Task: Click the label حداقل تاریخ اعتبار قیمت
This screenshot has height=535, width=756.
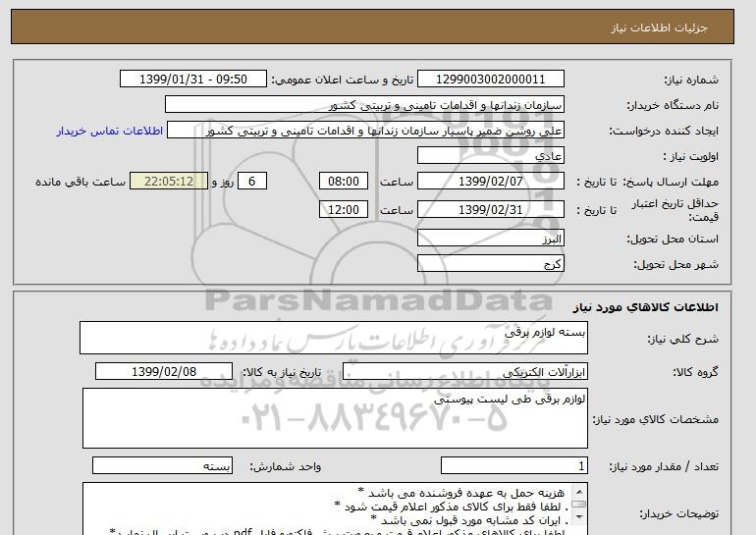Action: tap(675, 210)
